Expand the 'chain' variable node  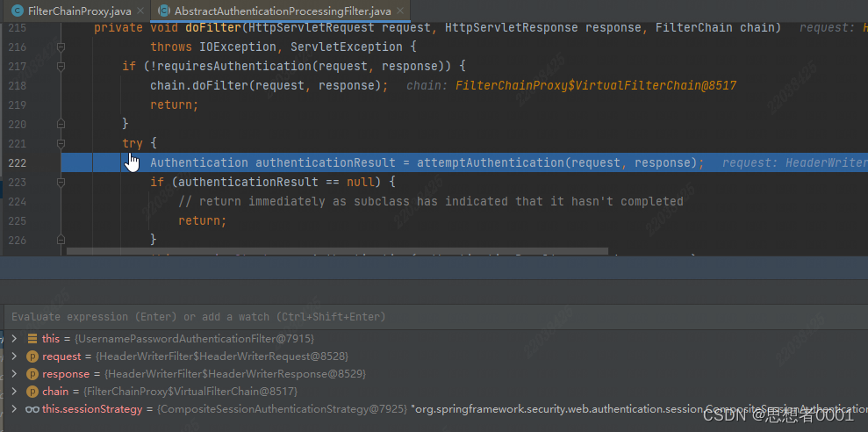click(14, 392)
